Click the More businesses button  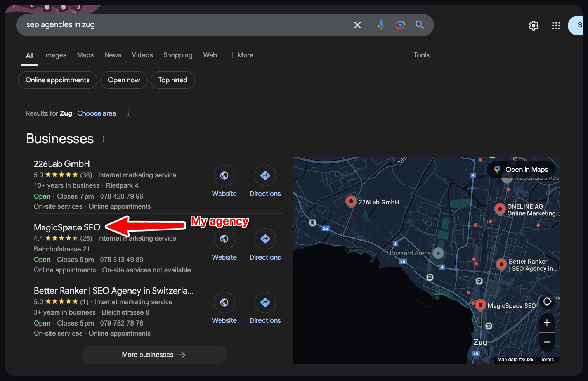154,354
